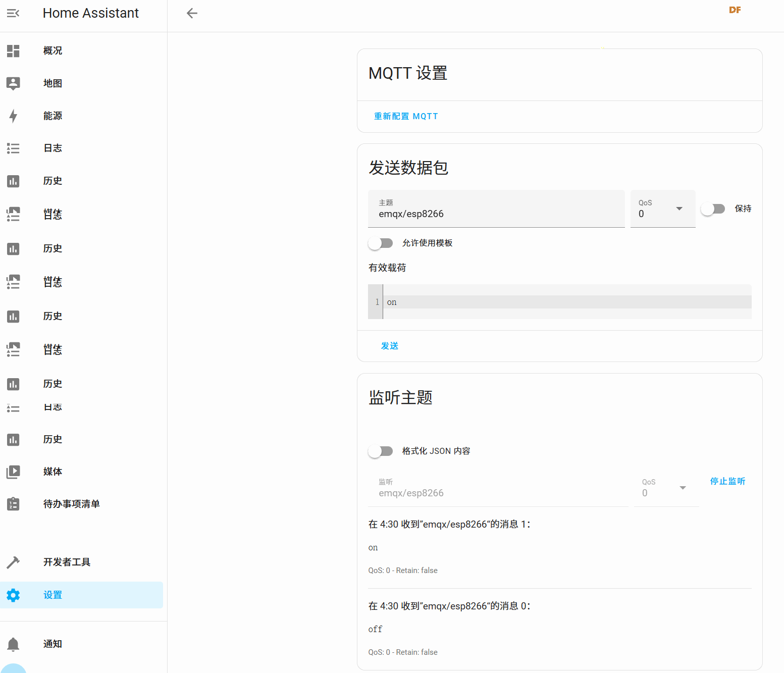Click QoS Retain line under 'off' message
This screenshot has width=784, height=673.
[403, 652]
